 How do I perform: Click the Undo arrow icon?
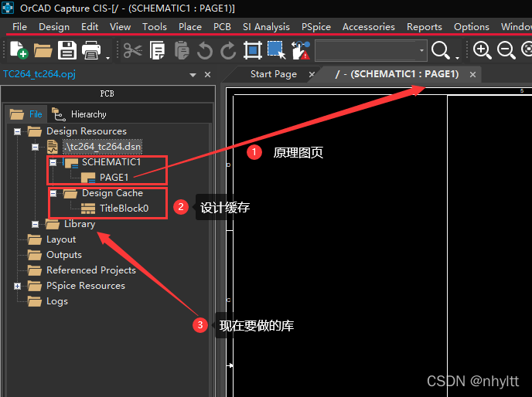click(x=205, y=51)
